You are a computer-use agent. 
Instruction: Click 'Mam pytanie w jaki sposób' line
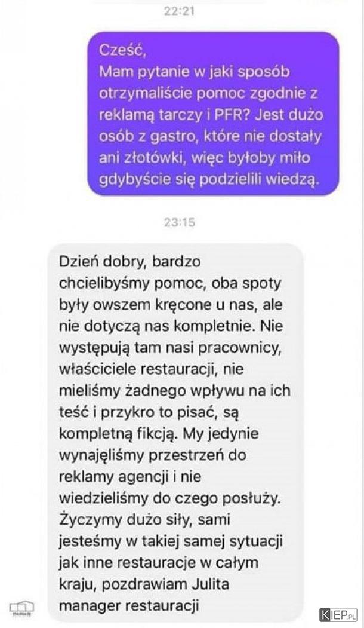click(194, 72)
